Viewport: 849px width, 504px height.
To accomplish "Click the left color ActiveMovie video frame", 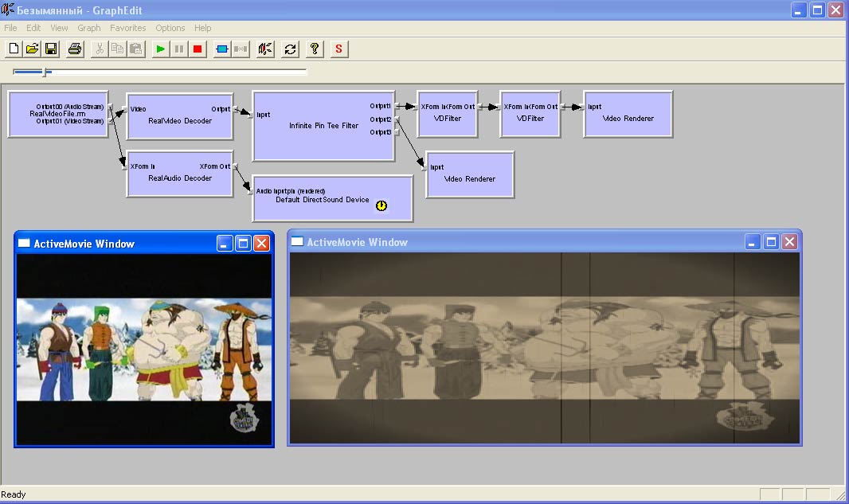I will pyautogui.click(x=144, y=350).
